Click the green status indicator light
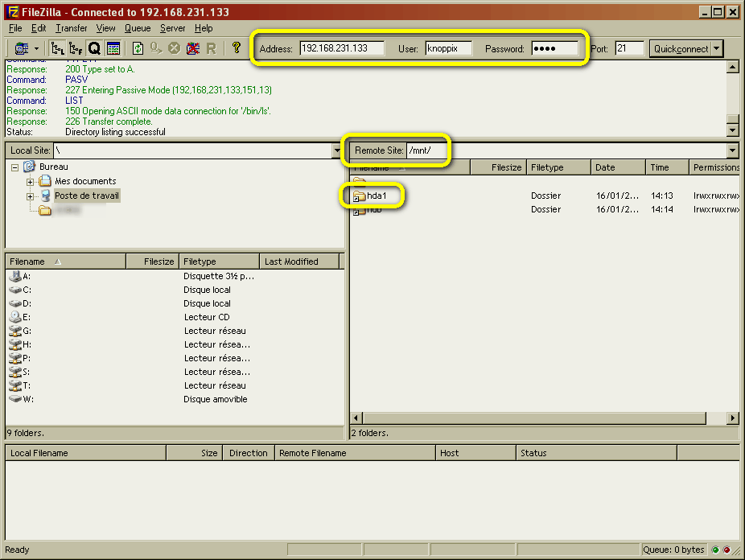The width and height of the screenshot is (745, 560). (715, 550)
